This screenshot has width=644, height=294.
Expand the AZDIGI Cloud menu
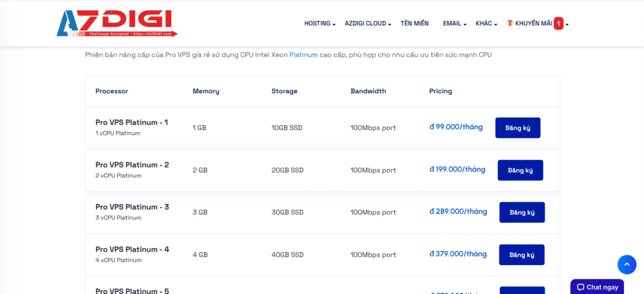(368, 23)
